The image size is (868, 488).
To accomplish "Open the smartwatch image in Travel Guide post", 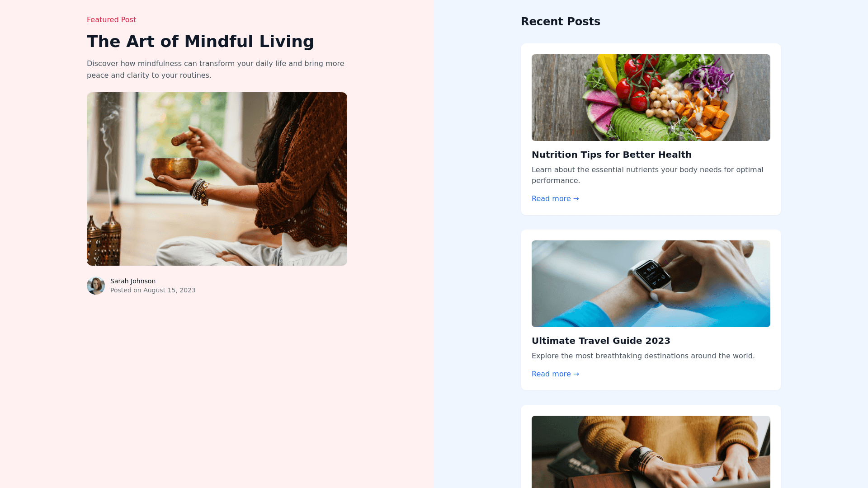I will tap(651, 284).
